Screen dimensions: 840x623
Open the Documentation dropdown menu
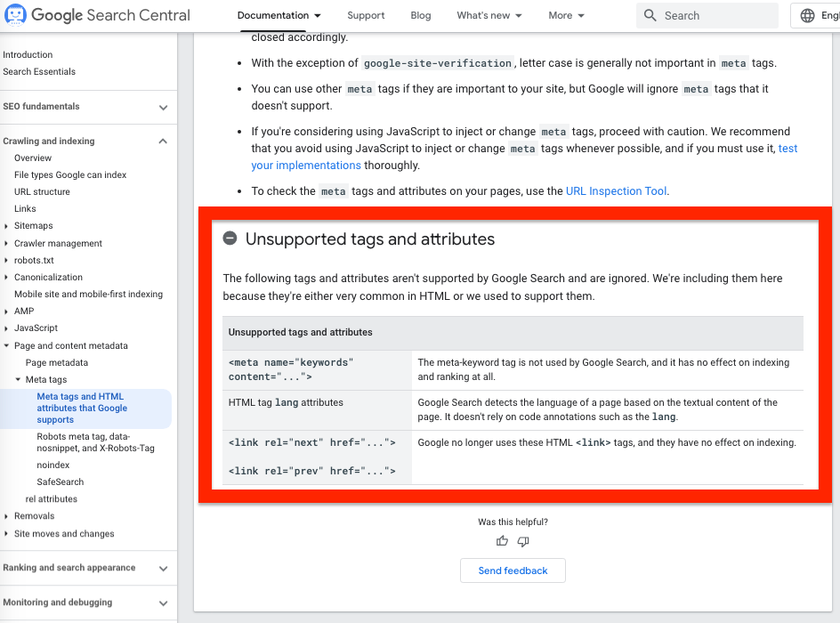(279, 15)
